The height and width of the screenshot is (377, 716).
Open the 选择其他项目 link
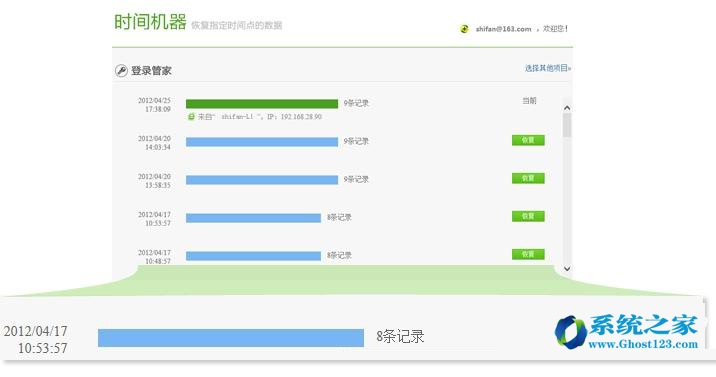point(548,68)
